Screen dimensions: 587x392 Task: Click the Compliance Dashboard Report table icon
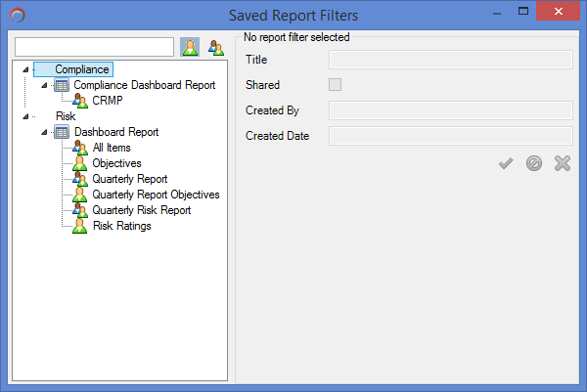tap(62, 85)
